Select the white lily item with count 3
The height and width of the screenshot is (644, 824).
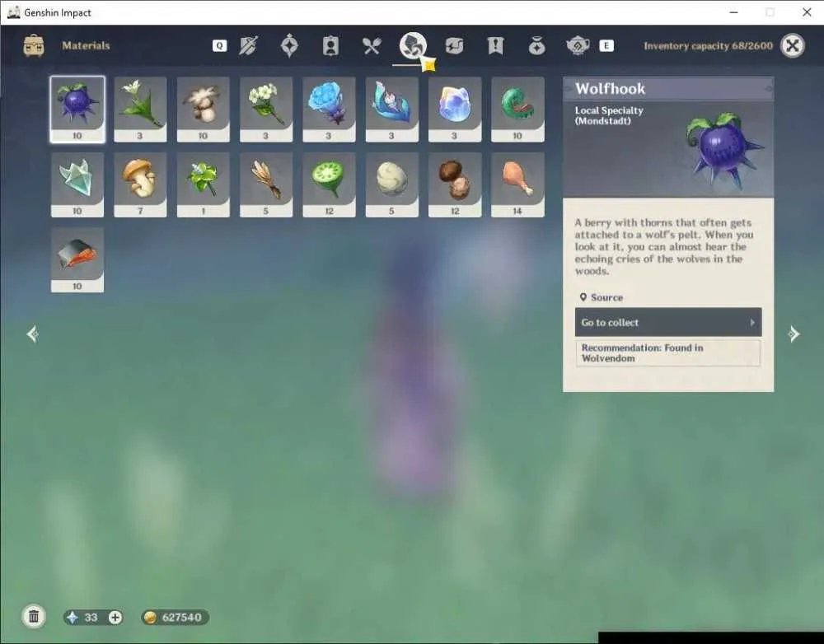[x=140, y=110]
